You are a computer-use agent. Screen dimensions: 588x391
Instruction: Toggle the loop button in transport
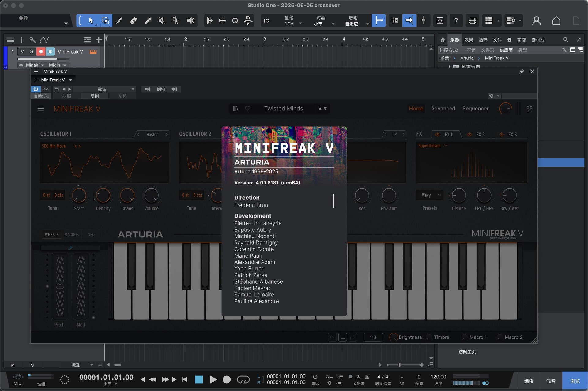point(243,380)
